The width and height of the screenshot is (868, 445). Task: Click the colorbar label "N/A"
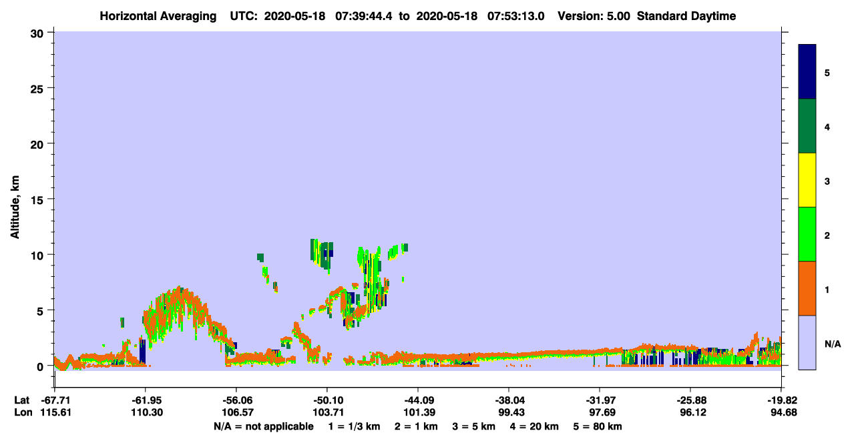tap(832, 343)
